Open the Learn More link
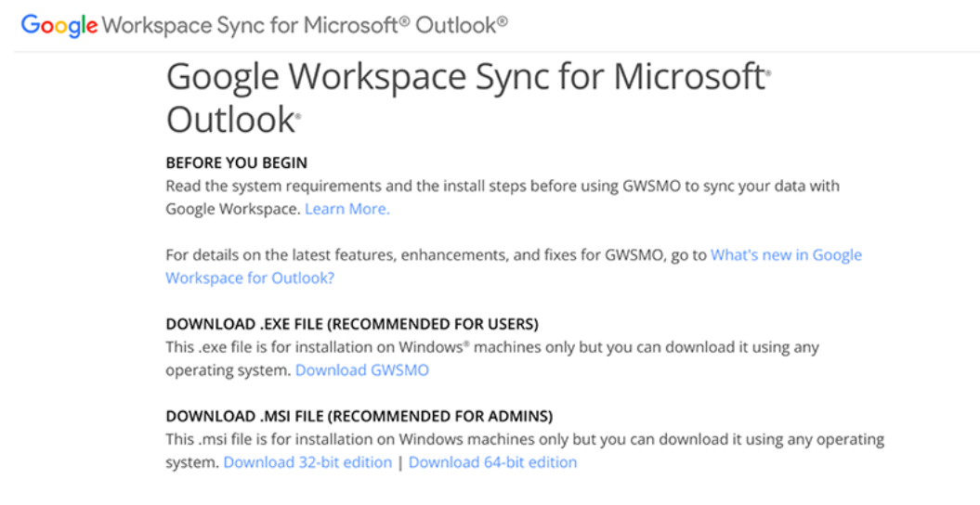 click(346, 209)
